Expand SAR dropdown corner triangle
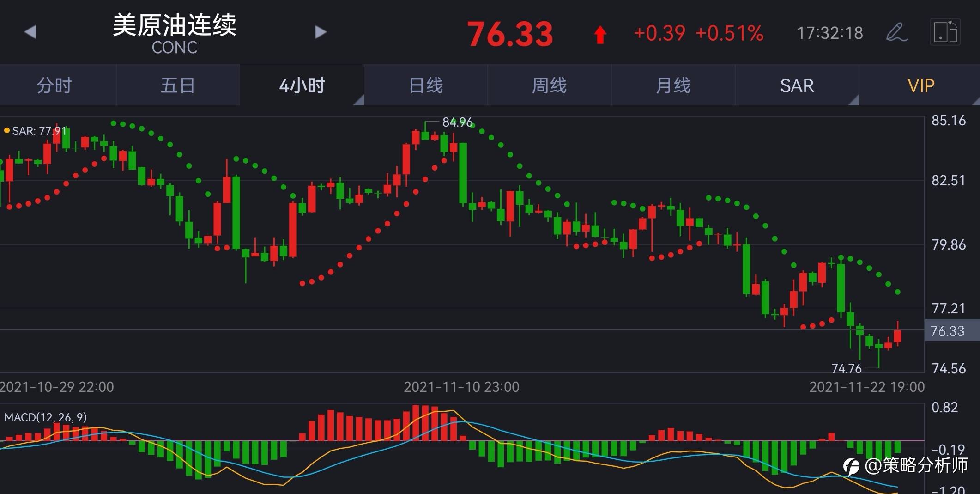This screenshot has width=980, height=494. [854, 100]
